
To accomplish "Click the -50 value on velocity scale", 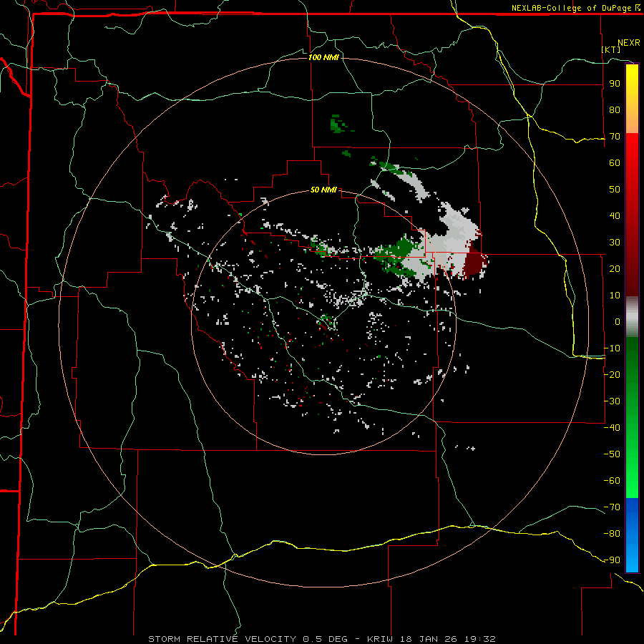I will coord(612,454).
